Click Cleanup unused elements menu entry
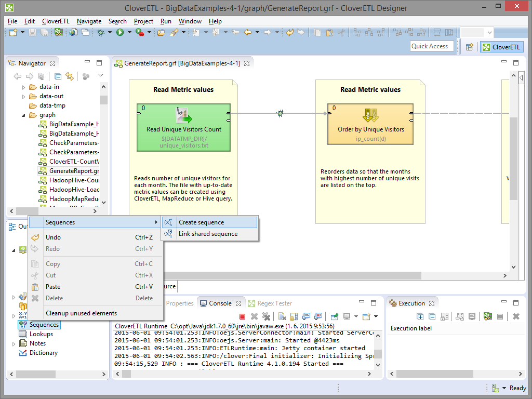532x399 pixels. 81,313
